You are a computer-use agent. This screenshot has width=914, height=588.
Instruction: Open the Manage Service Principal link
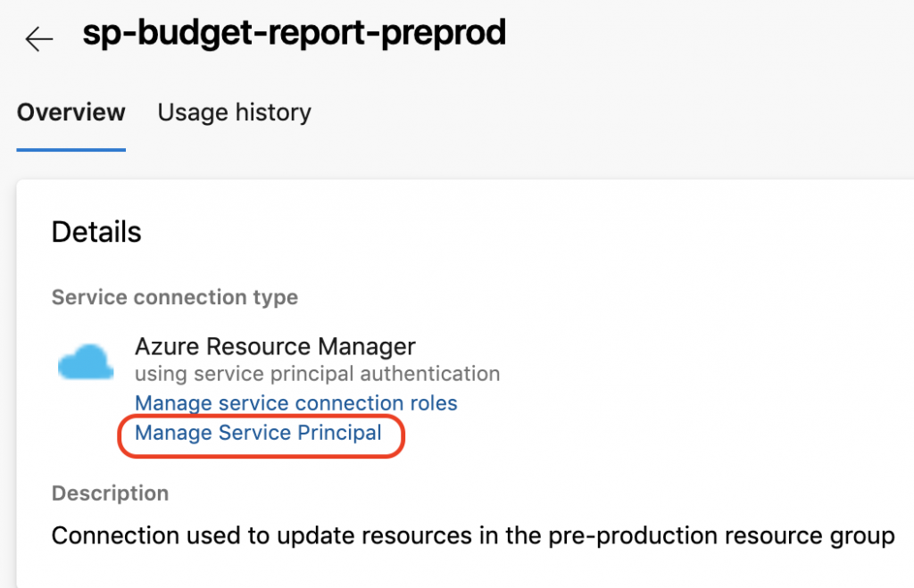point(258,433)
